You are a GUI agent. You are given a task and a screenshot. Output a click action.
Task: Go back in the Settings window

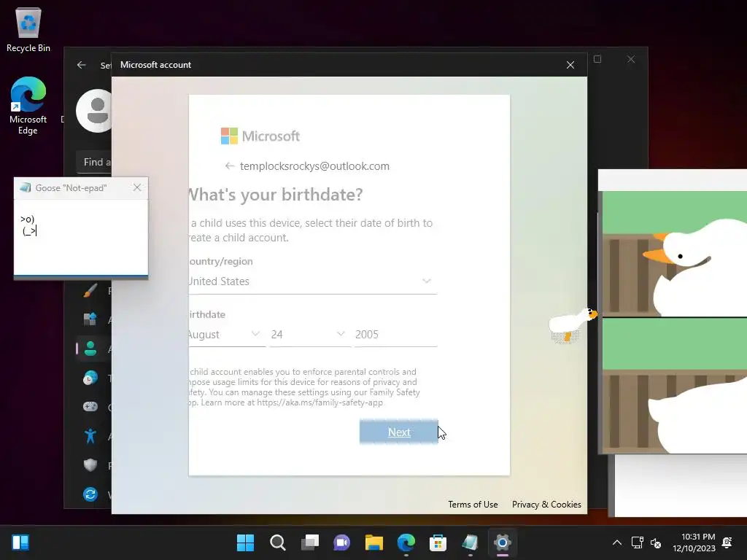[82, 65]
